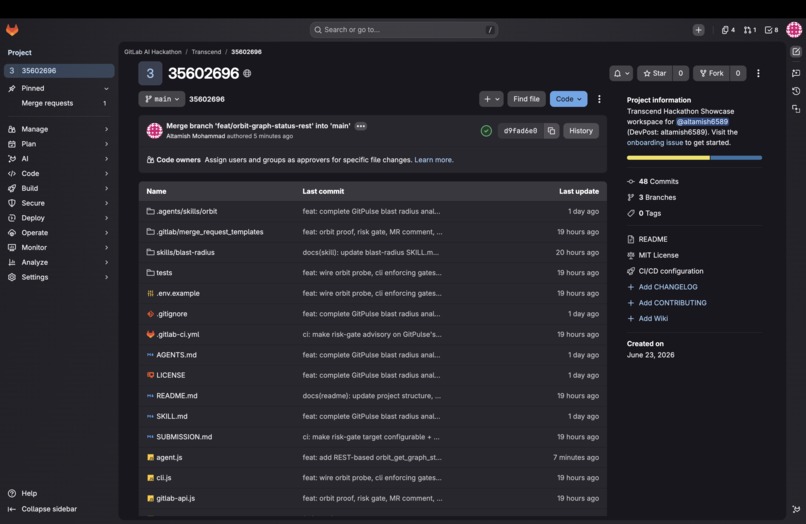
Task: Open assigned issues counter icon
Action: click(x=728, y=30)
